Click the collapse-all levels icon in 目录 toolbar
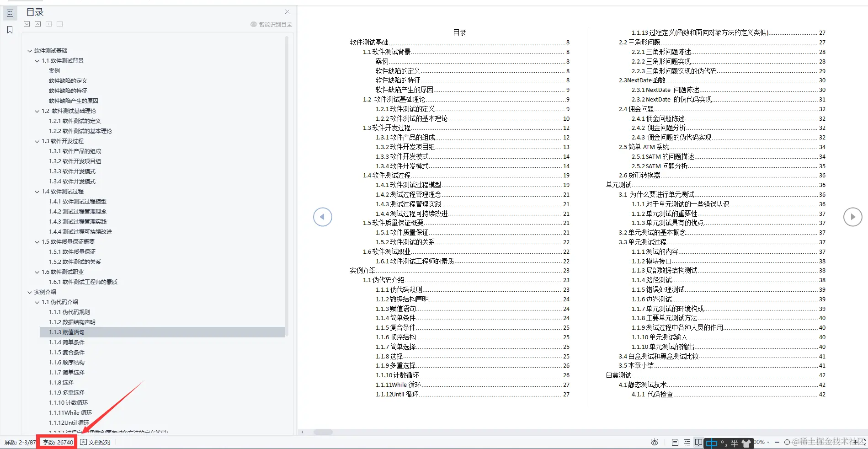Screen dimensions: 868x449 [38, 24]
